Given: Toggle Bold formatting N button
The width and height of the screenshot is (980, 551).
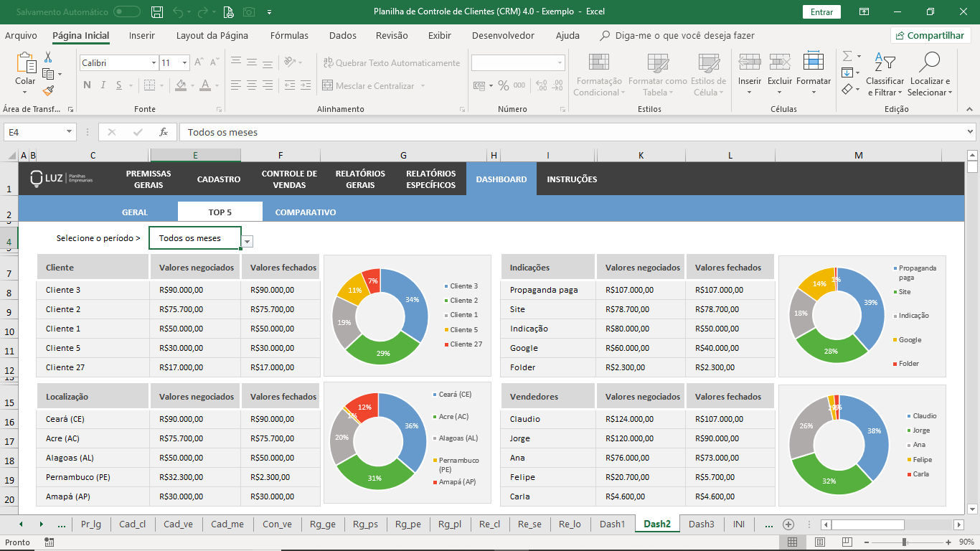Looking at the screenshot, I should (x=87, y=85).
